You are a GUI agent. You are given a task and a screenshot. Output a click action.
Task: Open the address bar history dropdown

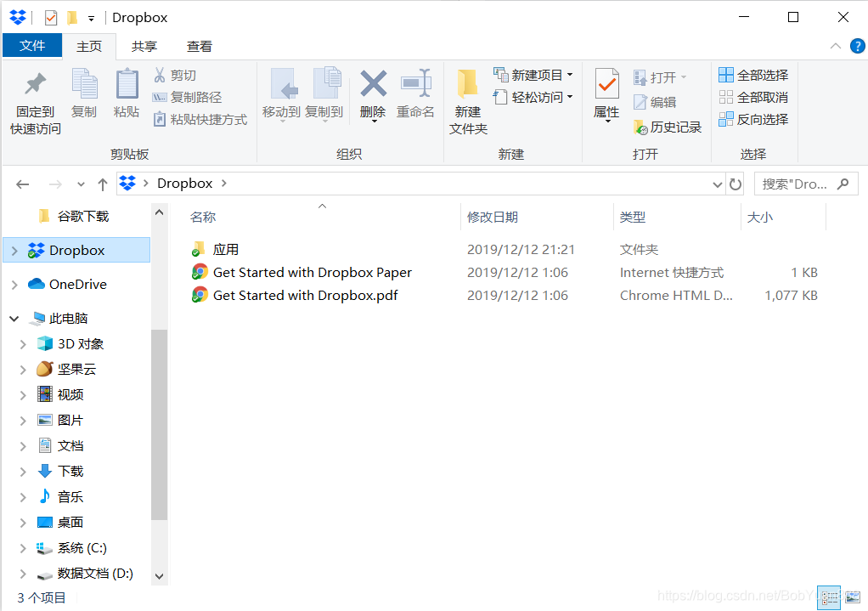(x=718, y=184)
